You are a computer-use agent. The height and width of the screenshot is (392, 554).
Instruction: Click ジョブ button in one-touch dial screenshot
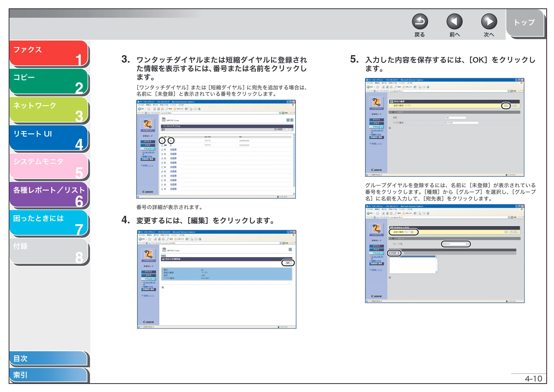click(x=147, y=145)
